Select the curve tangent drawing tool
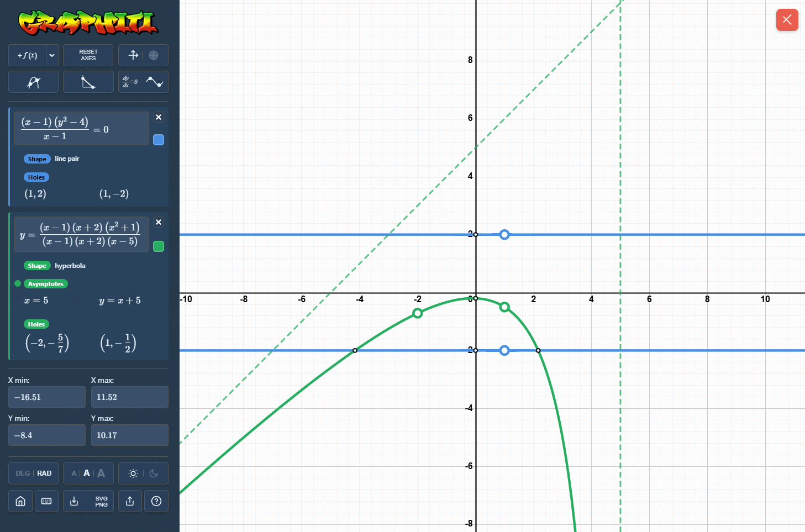Image resolution: width=805 pixels, height=532 pixels. point(33,82)
